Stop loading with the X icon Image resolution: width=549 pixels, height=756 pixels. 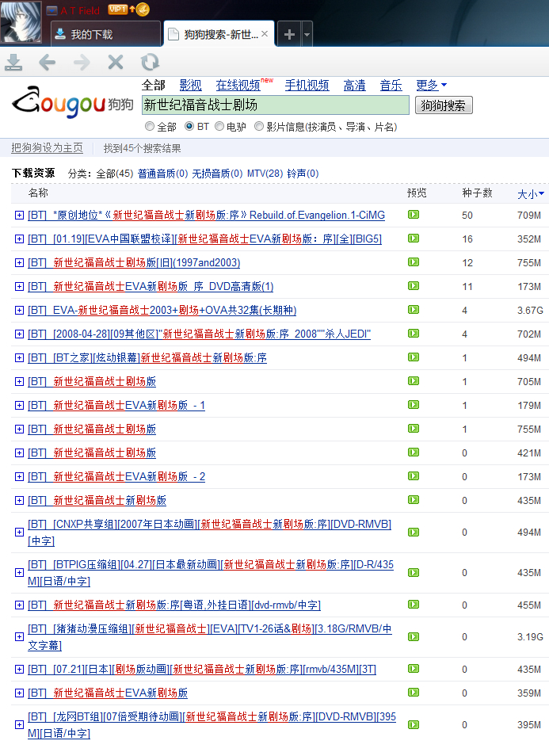click(x=116, y=62)
